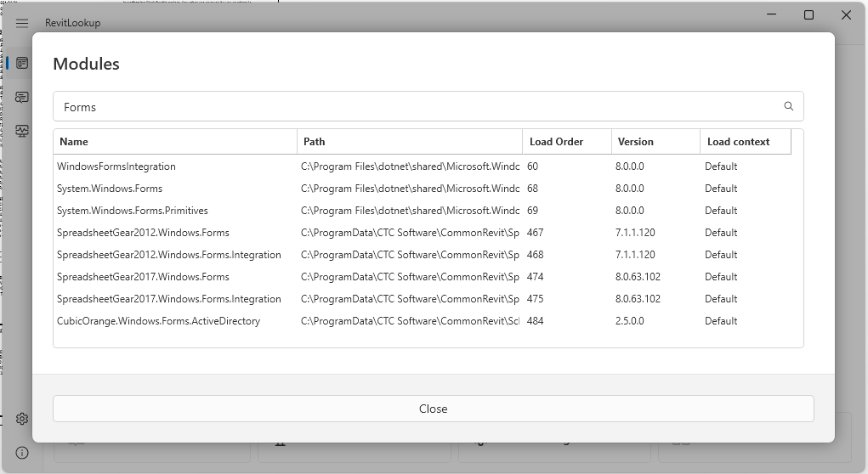
Task: Sort by the Load Order column header
Action: [567, 142]
